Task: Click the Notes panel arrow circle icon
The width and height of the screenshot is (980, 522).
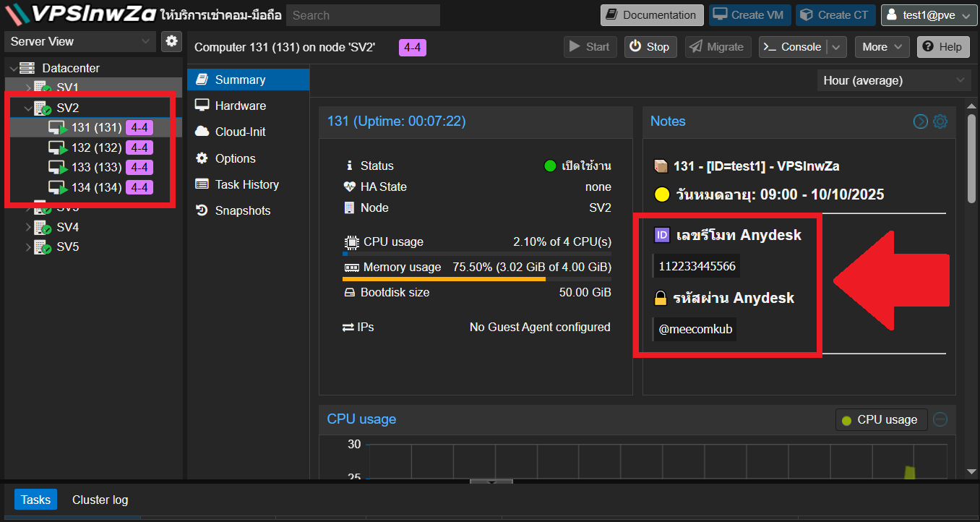Action: [x=920, y=121]
